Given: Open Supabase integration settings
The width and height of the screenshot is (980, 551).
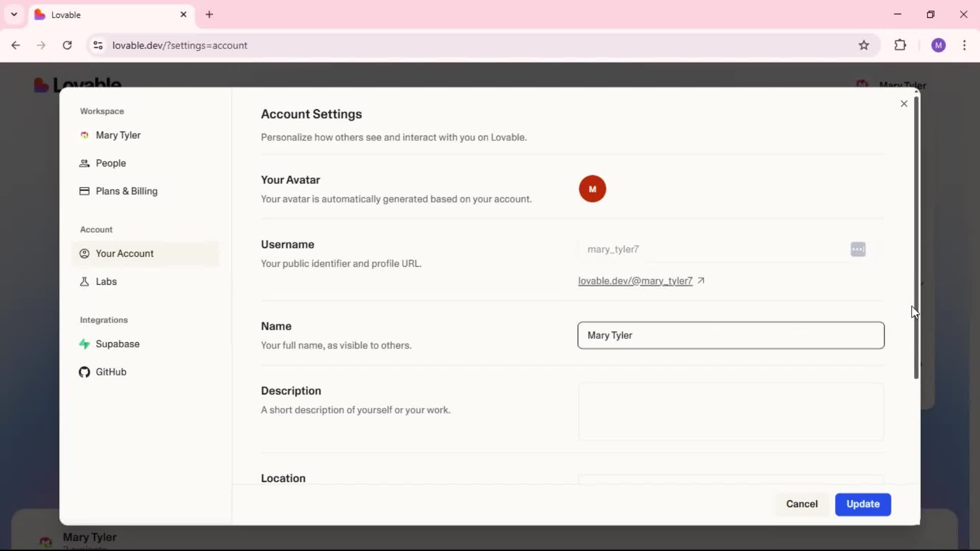Looking at the screenshot, I should coord(145,344).
